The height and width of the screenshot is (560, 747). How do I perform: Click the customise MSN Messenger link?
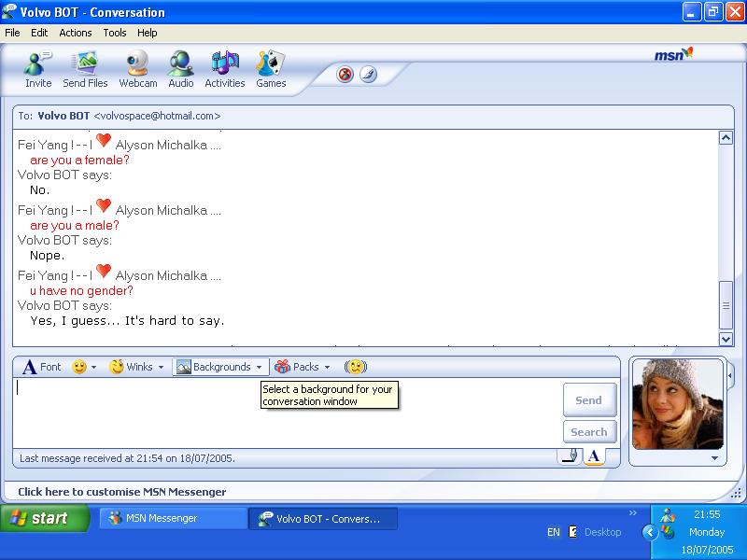[x=122, y=492]
